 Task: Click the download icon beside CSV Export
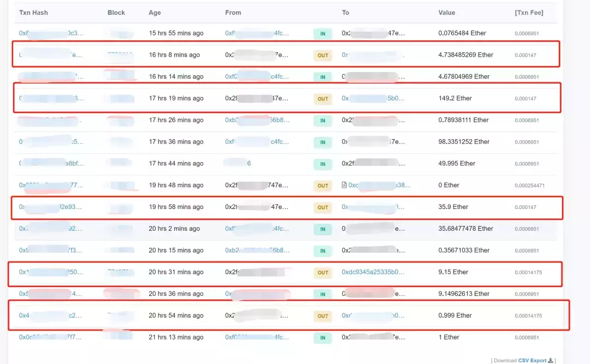pyautogui.click(x=551, y=360)
